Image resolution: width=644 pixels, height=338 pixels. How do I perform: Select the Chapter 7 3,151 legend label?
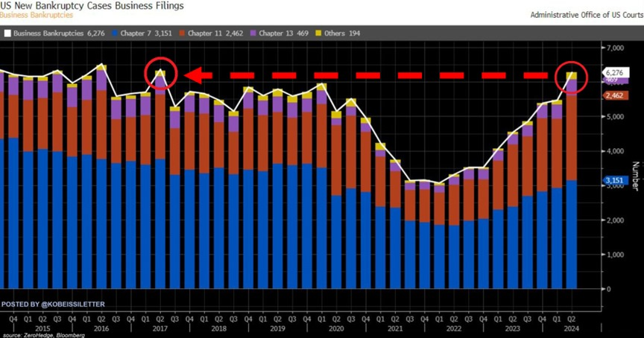[146, 34]
